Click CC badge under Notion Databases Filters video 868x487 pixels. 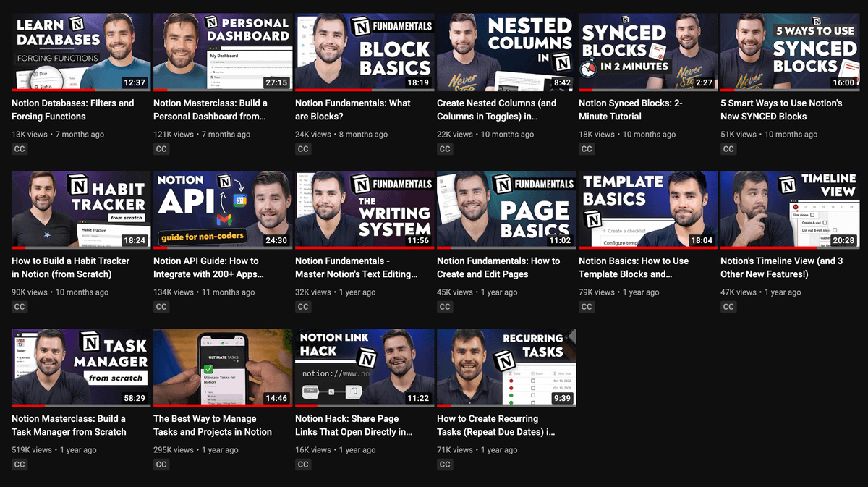pos(20,149)
